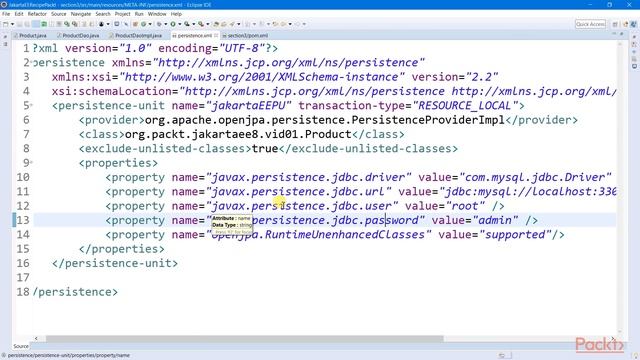Open the New dropdown arrow
This screenshot has height=360, width=640.
(x=12, y=24)
